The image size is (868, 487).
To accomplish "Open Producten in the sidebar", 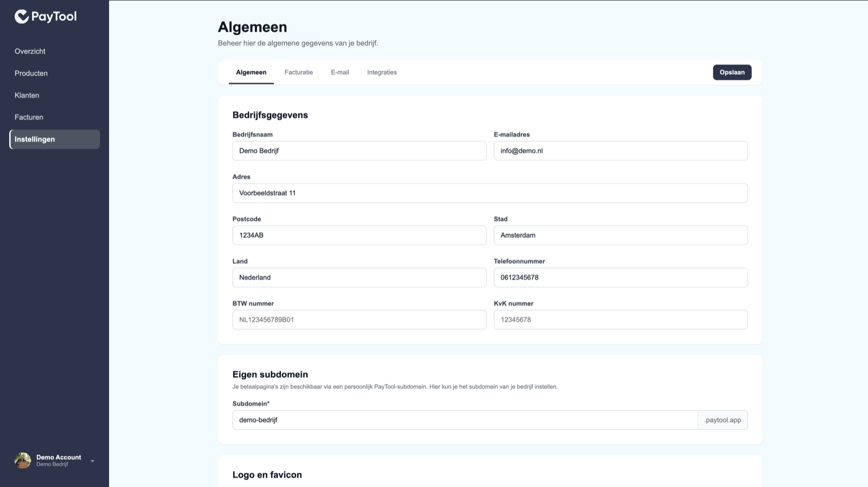I will pyautogui.click(x=31, y=73).
